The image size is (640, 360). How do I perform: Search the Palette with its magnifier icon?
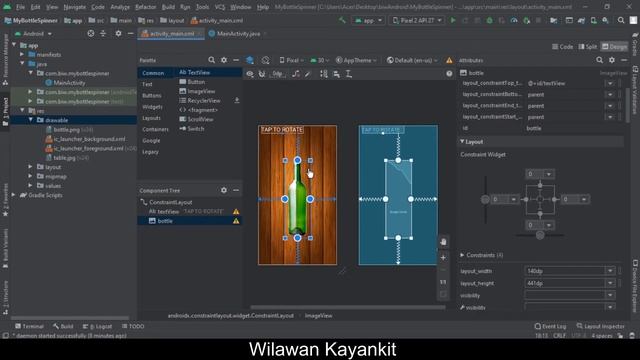pyautogui.click(x=211, y=60)
